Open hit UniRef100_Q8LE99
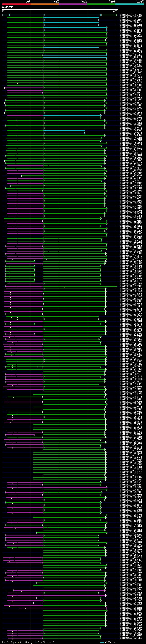 tap(131, 20)
